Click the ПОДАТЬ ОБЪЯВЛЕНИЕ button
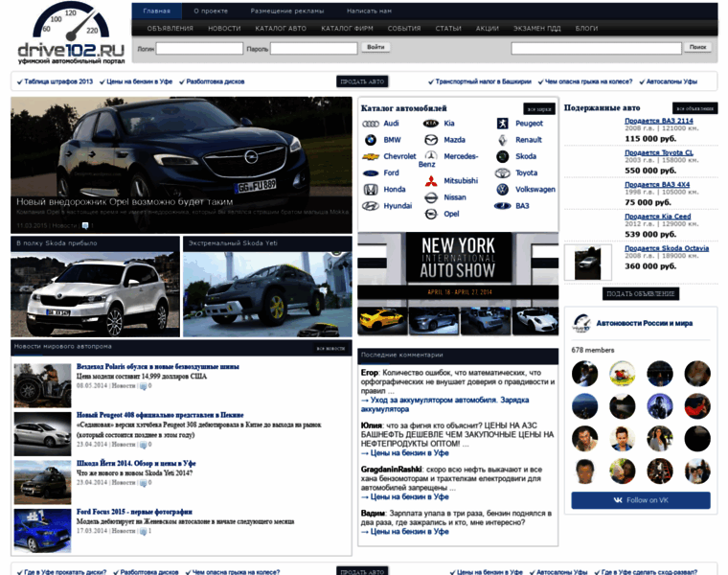The image size is (728, 575). tap(640, 294)
